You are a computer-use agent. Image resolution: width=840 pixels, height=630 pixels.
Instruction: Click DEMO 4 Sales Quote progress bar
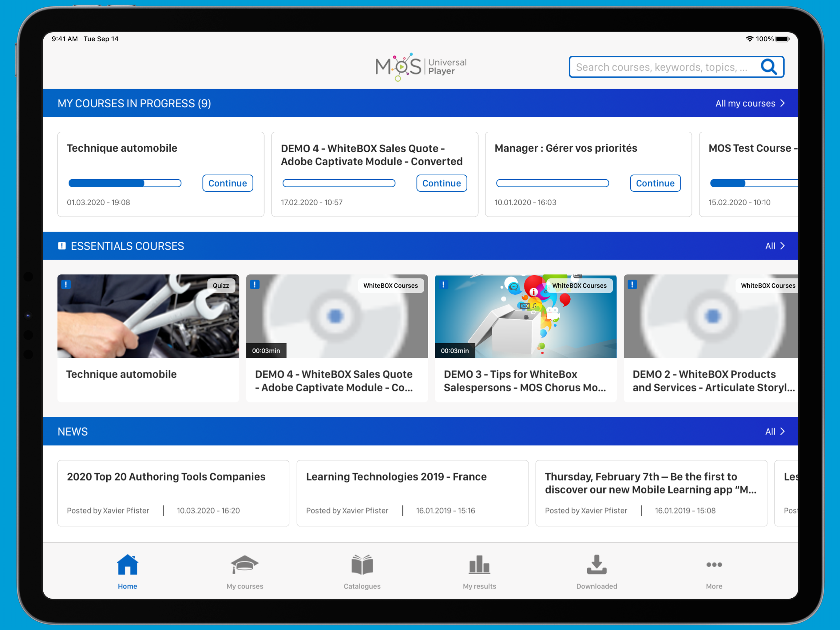339,183
